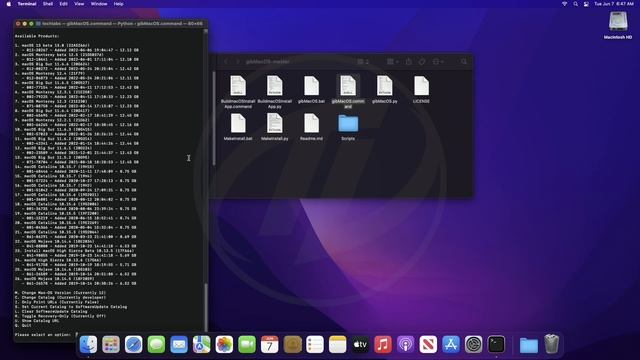
Task: Click Share button in Finder toolbar
Action: [x=409, y=62]
